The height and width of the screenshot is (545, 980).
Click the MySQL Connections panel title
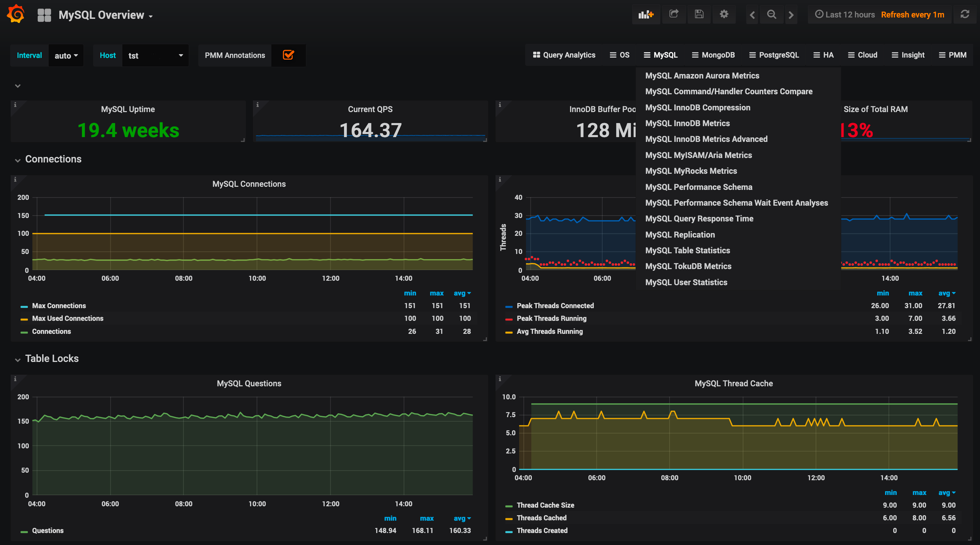249,184
